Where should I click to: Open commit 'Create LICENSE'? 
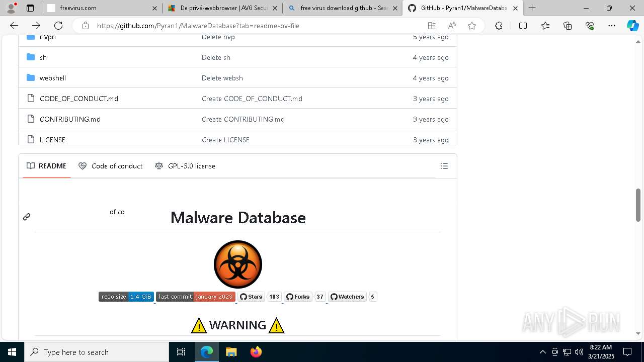pyautogui.click(x=225, y=140)
